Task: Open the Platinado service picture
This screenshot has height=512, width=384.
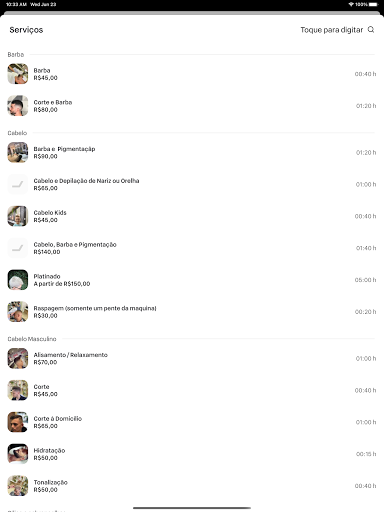Action: pos(18,280)
